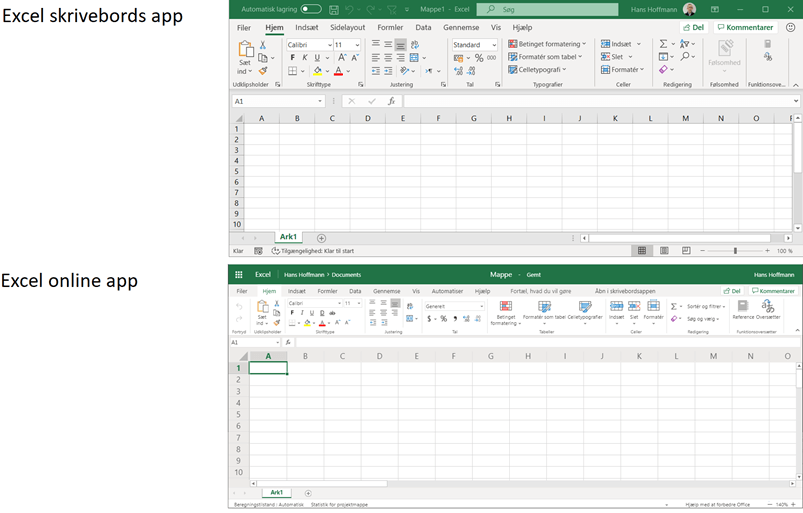Click the borders icon in desktop Excel
Image resolution: width=803 pixels, height=513 pixels.
292,71
